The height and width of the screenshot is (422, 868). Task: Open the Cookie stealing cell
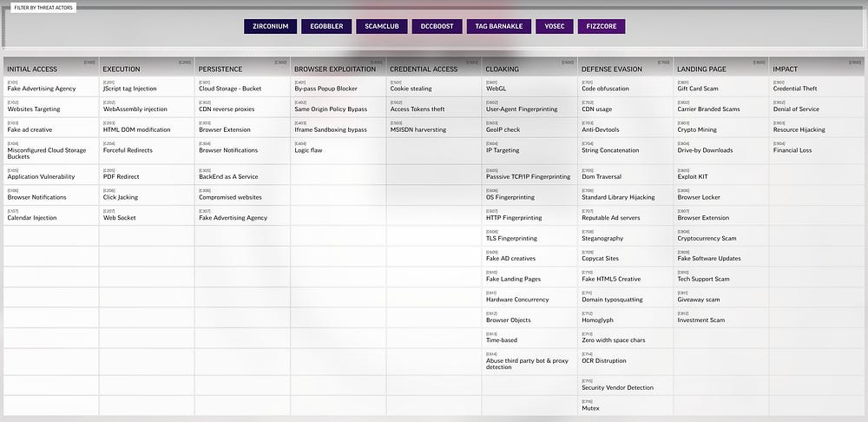point(434,86)
